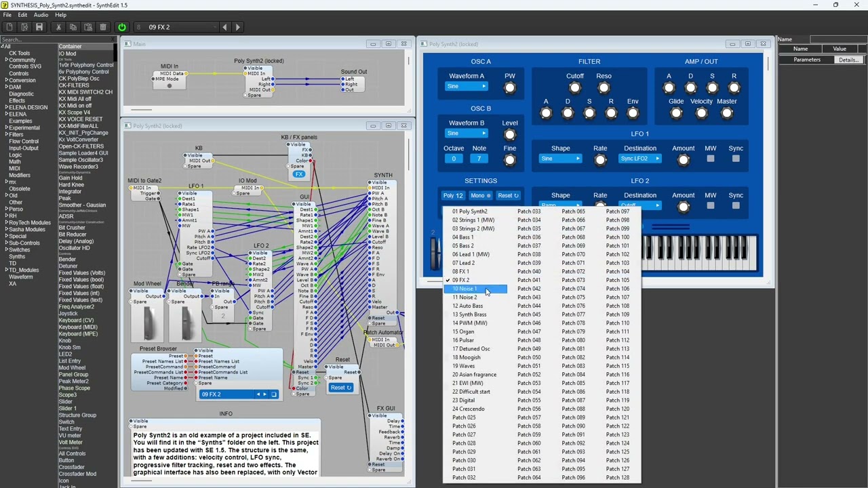Open LFO 1 Destination Sync LFO2 dropdown

(640, 159)
